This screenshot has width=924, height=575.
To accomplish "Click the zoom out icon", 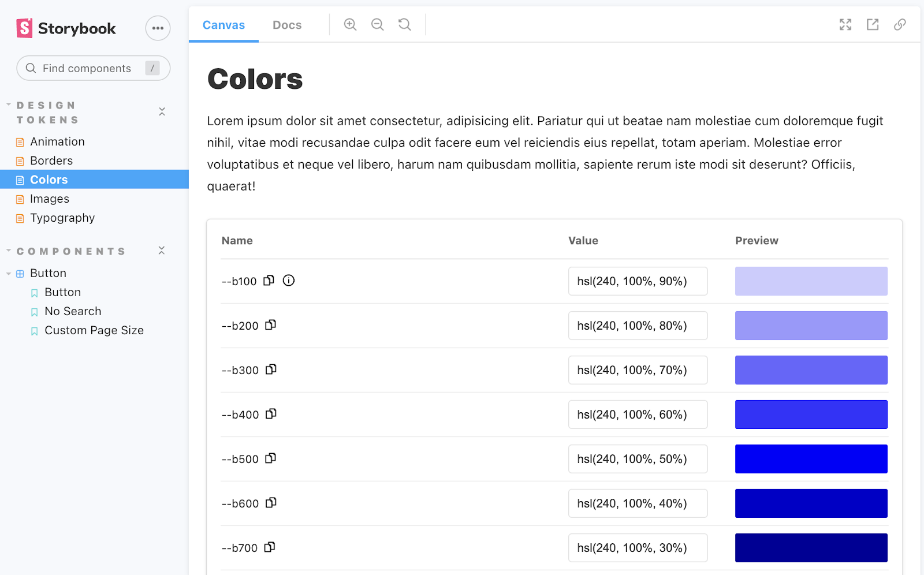I will 377,24.
